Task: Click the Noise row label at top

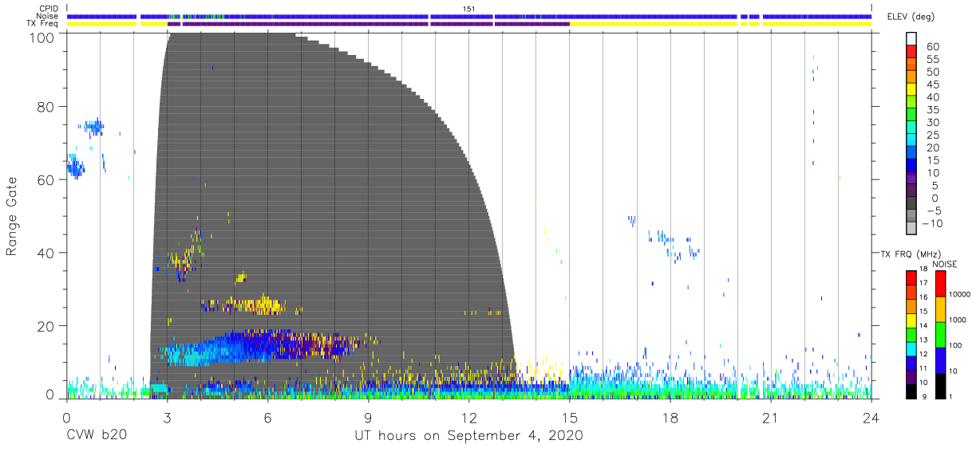Action: click(48, 16)
